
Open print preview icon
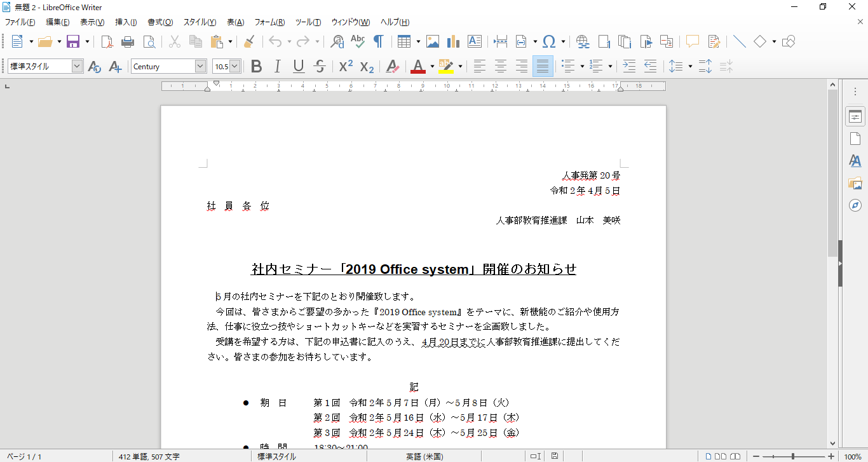coord(149,42)
